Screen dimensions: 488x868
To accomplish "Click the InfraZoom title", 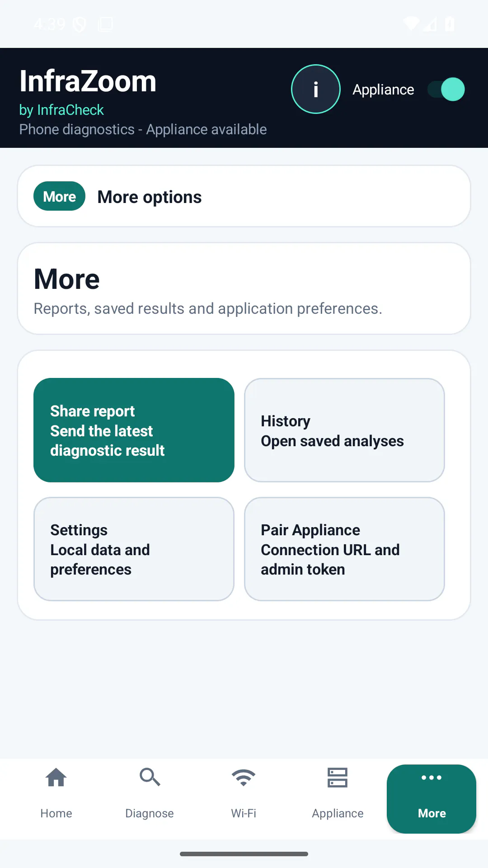I will tap(88, 81).
